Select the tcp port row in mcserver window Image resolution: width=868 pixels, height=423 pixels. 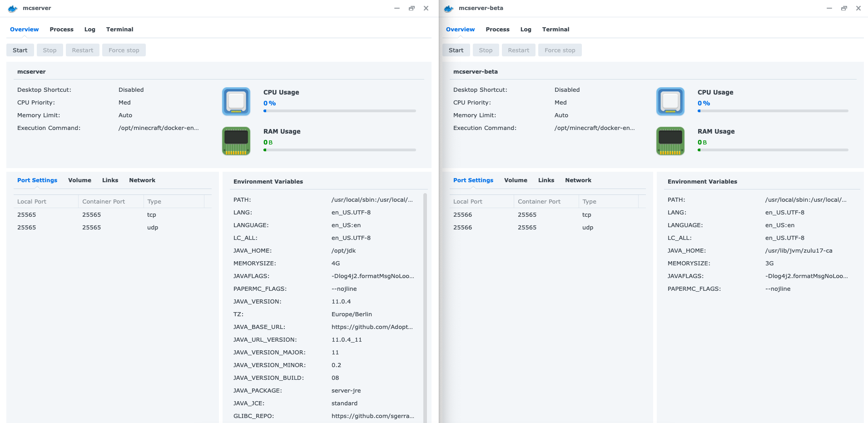[x=113, y=215]
